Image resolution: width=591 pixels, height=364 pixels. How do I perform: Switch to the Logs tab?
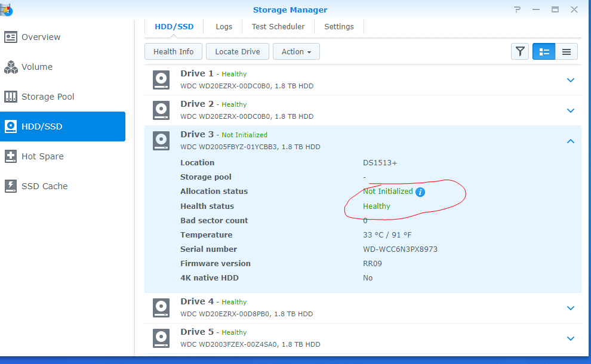pyautogui.click(x=224, y=26)
